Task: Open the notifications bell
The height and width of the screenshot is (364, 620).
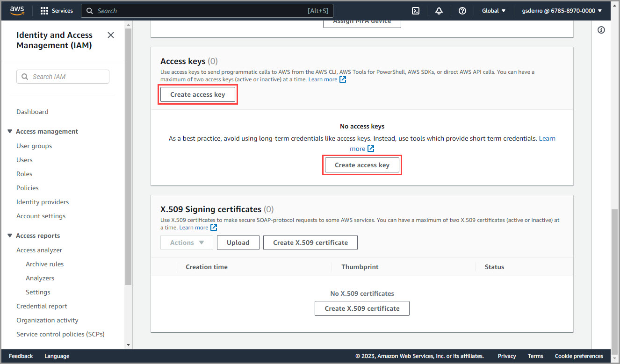Action: (439, 11)
